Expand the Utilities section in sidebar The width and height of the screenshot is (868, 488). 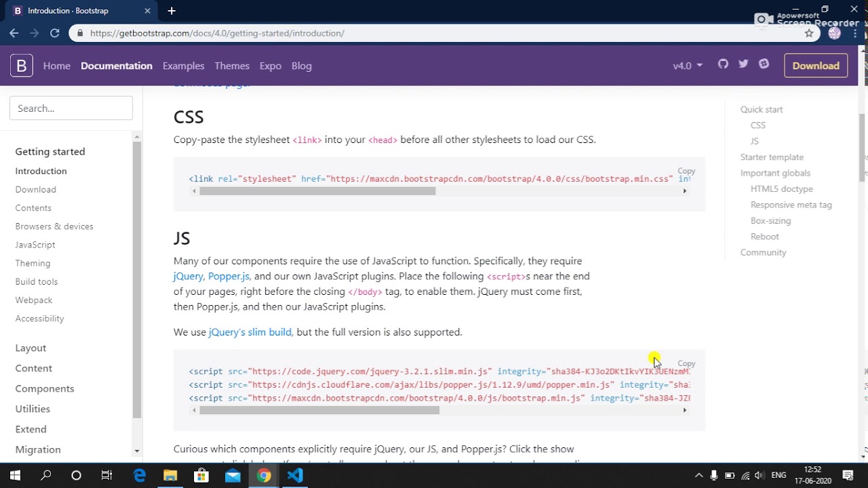(33, 409)
